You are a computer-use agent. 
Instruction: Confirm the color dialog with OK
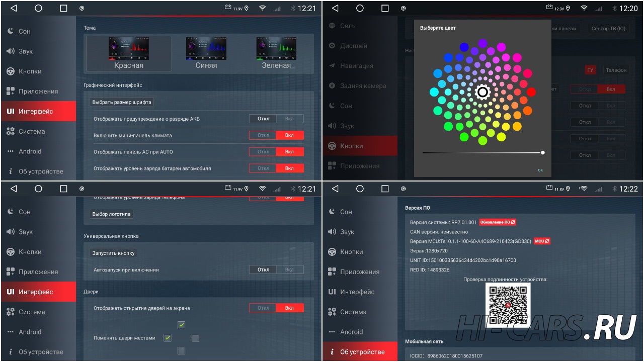(540, 170)
